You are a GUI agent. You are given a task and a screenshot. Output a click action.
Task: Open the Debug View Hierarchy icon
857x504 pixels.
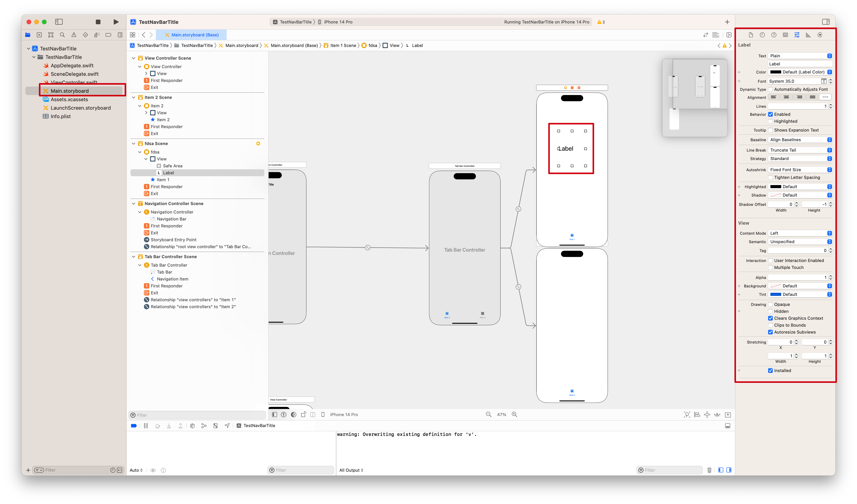coord(192,426)
